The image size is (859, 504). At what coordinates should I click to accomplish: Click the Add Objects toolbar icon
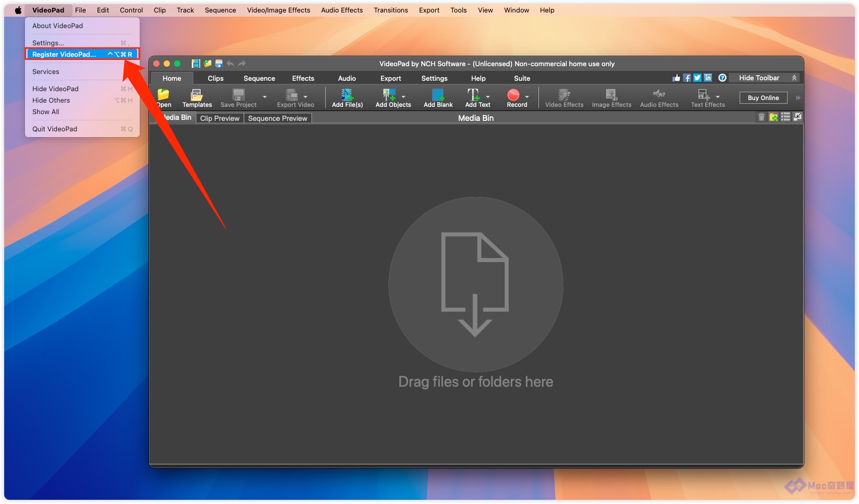pos(389,95)
